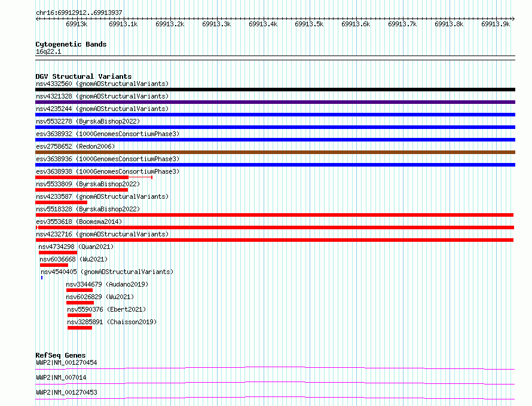Open variant nsv4232716 label
Viewport: 532px width, 406px height.
tap(102, 234)
